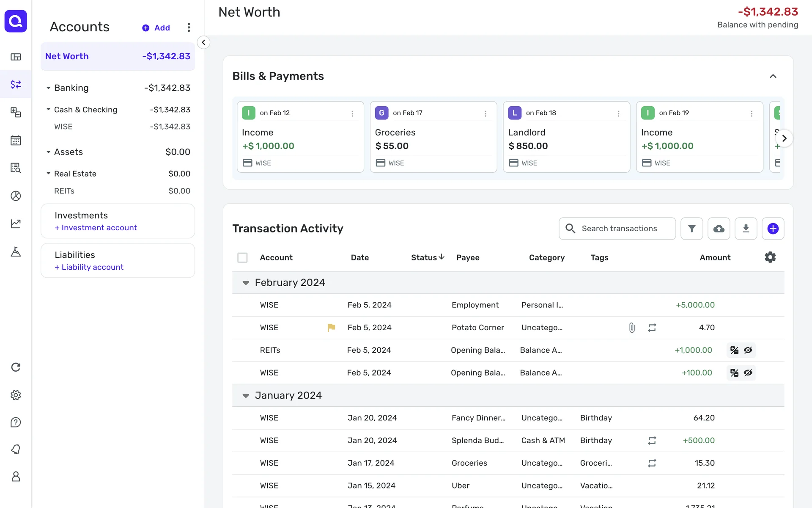The image size is (812, 508).
Task: Toggle hidden eye icon on REITs transaction
Action: (x=748, y=350)
